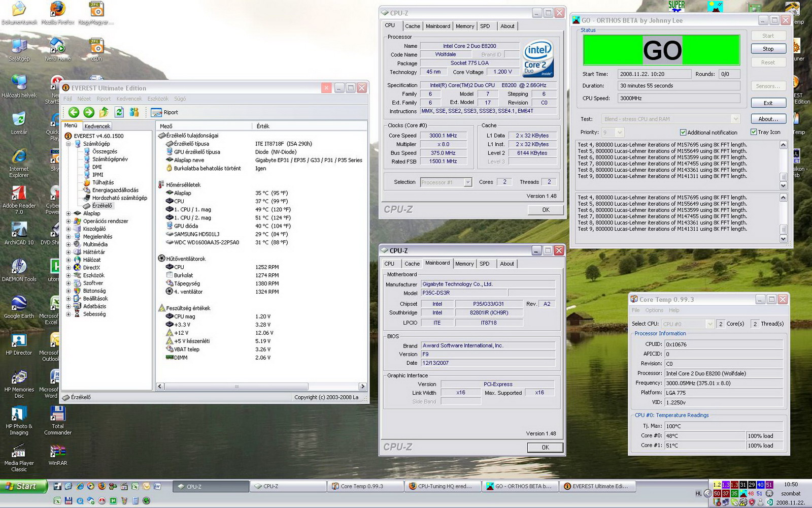Screen dimensions: 812x508
Task: Expand Operációs rendszer node in EVEREST tree
Action: coord(69,221)
